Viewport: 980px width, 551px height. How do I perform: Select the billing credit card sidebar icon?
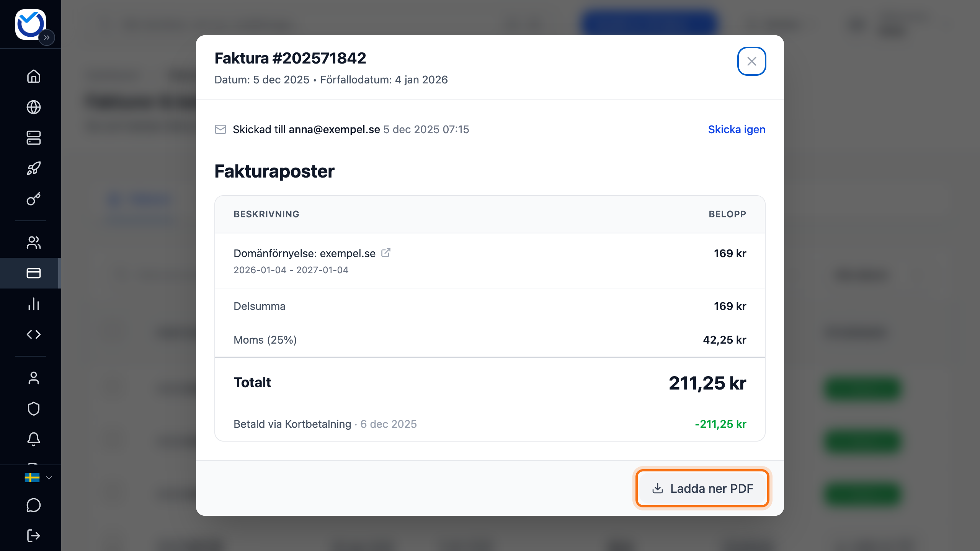point(34,273)
